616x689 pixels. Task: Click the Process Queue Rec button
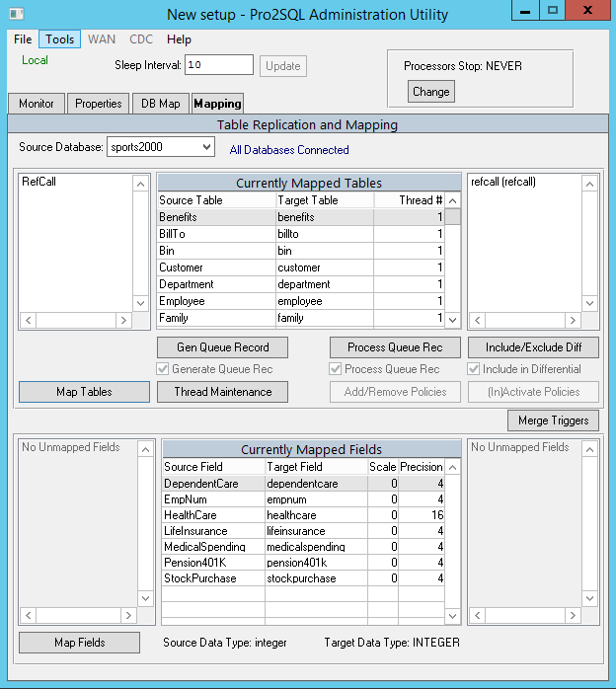(395, 347)
